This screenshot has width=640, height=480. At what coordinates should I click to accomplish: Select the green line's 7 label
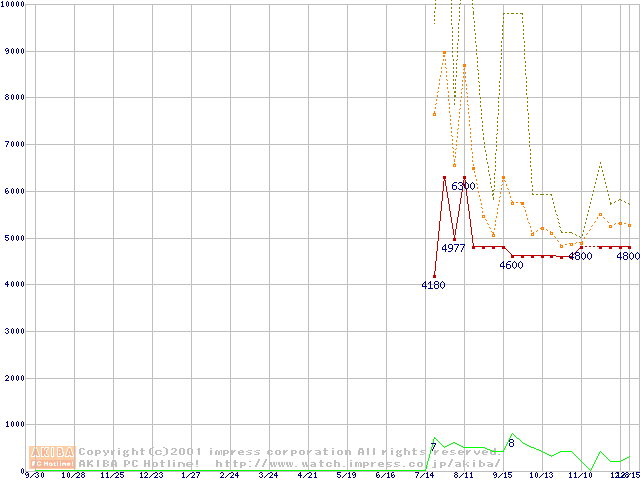tap(433, 446)
